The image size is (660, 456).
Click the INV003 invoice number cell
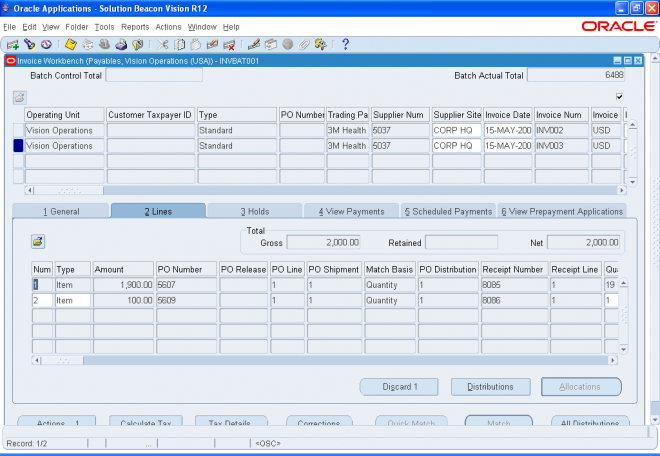562,146
